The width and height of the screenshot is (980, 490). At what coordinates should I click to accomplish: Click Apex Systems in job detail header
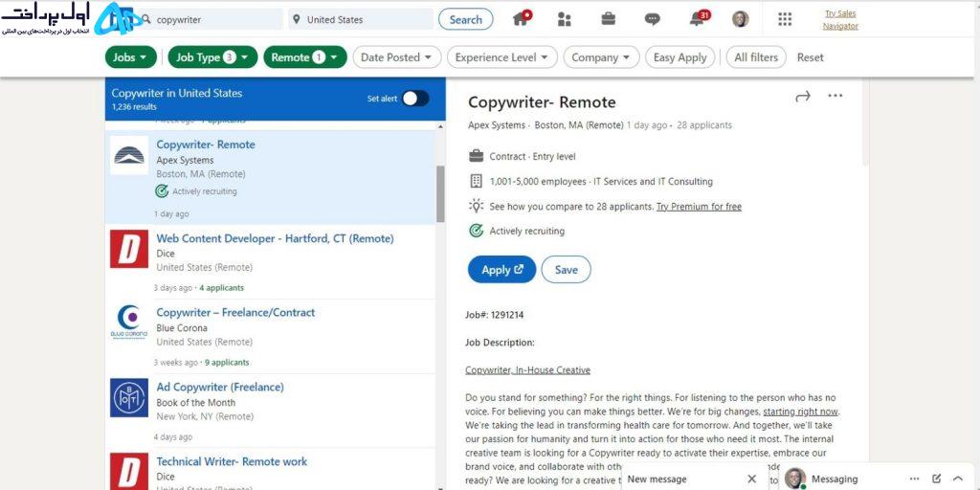tap(497, 125)
